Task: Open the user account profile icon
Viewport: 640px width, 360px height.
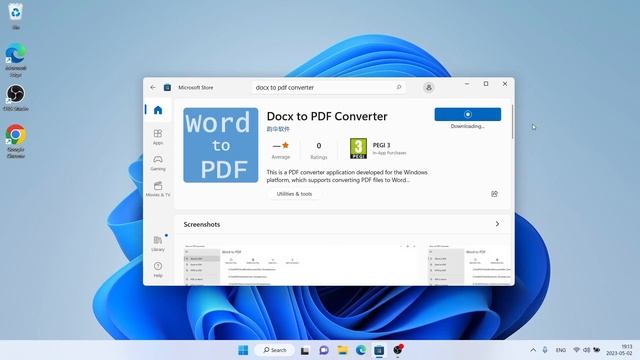Action: pos(429,87)
